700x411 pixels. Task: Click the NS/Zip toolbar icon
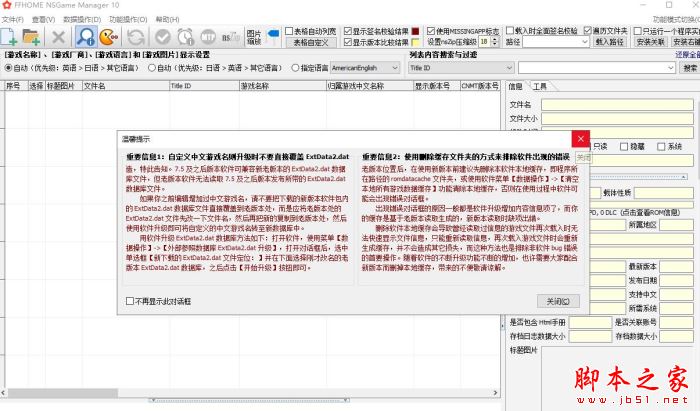[231, 37]
